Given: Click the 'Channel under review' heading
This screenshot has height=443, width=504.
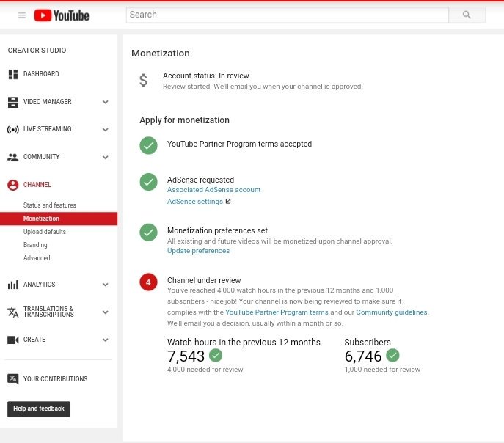Looking at the screenshot, I should click(x=204, y=280).
